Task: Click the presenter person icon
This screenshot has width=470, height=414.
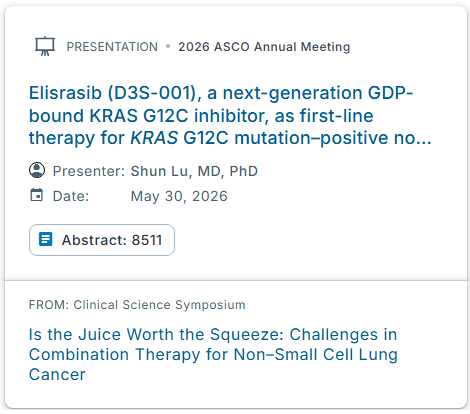Action: click(x=37, y=170)
